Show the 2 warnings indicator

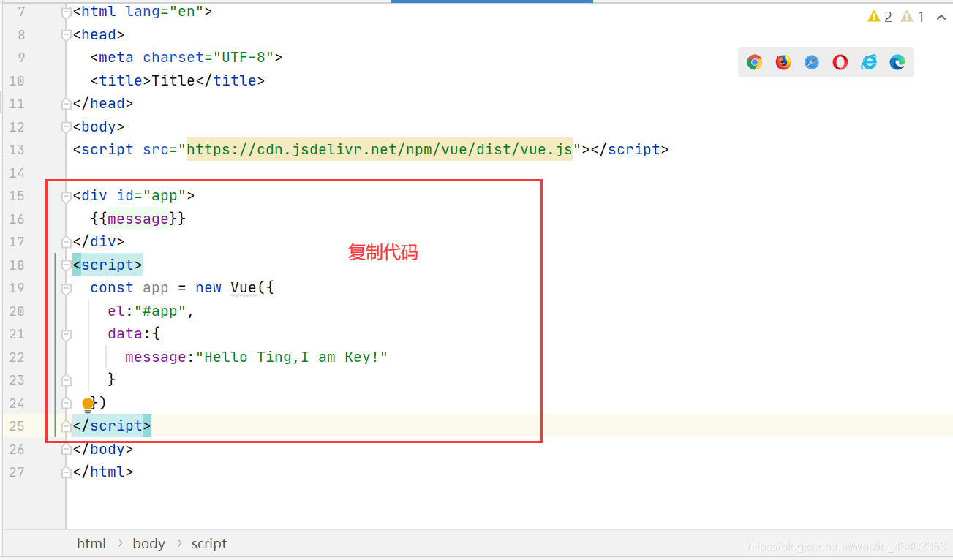pos(880,17)
